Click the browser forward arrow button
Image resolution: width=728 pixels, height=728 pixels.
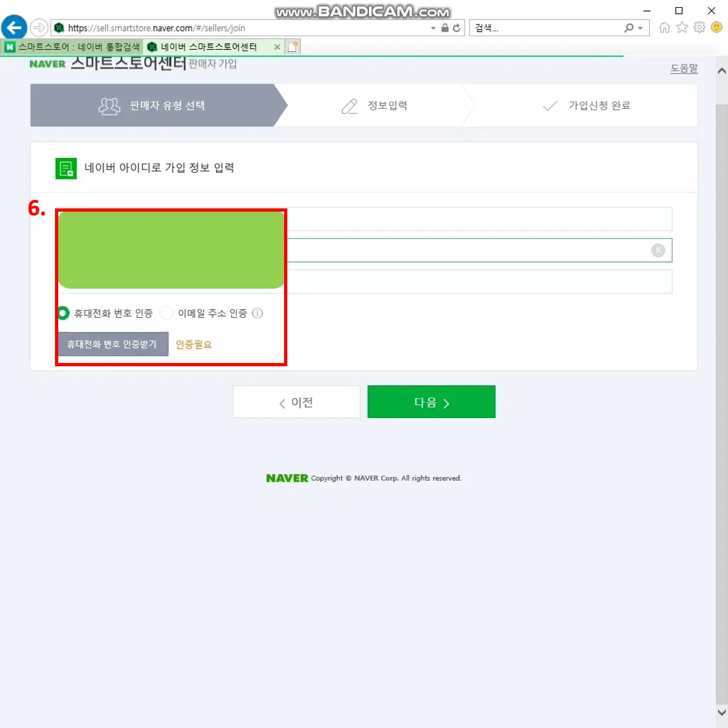point(39,28)
